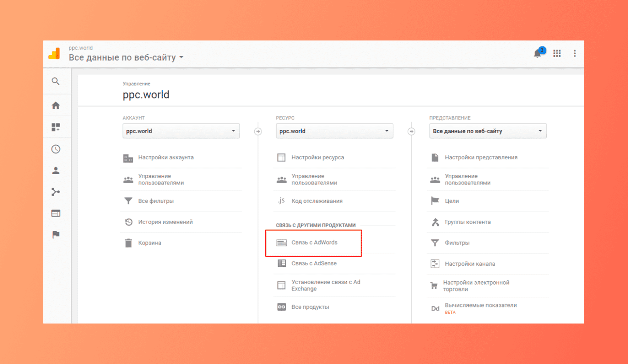The image size is (628, 364).
Task: Click the .js icon for tracking code
Action: point(281,201)
